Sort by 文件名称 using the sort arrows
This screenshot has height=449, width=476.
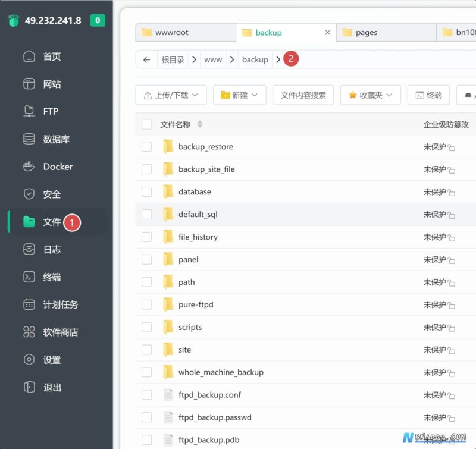coord(200,124)
